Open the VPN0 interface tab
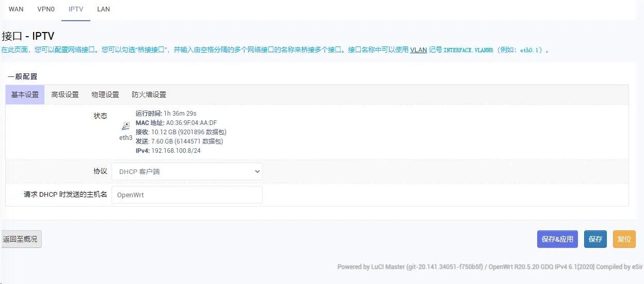Viewport: 644px width, 284px height. [x=46, y=9]
